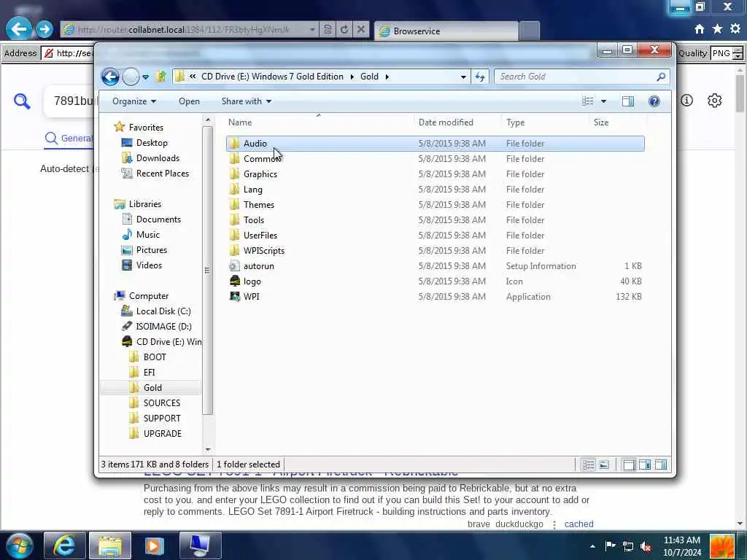Viewport: 747px width, 560px height.
Task: Toggle the preview pane button
Action: (x=628, y=101)
